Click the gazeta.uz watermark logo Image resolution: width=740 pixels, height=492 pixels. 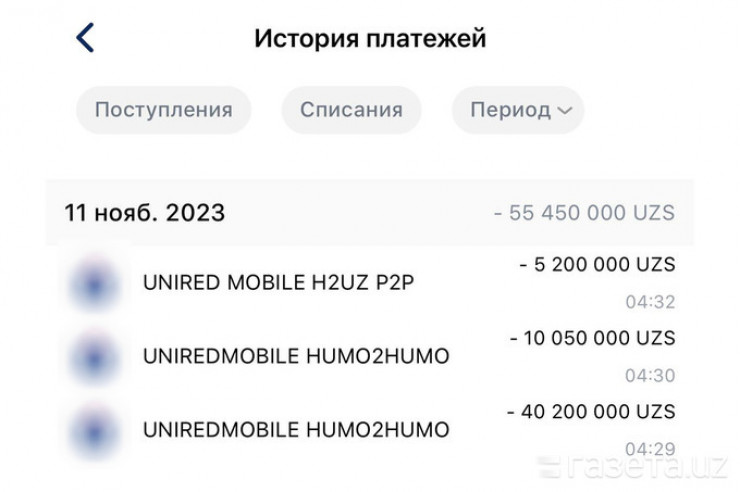coord(631,465)
